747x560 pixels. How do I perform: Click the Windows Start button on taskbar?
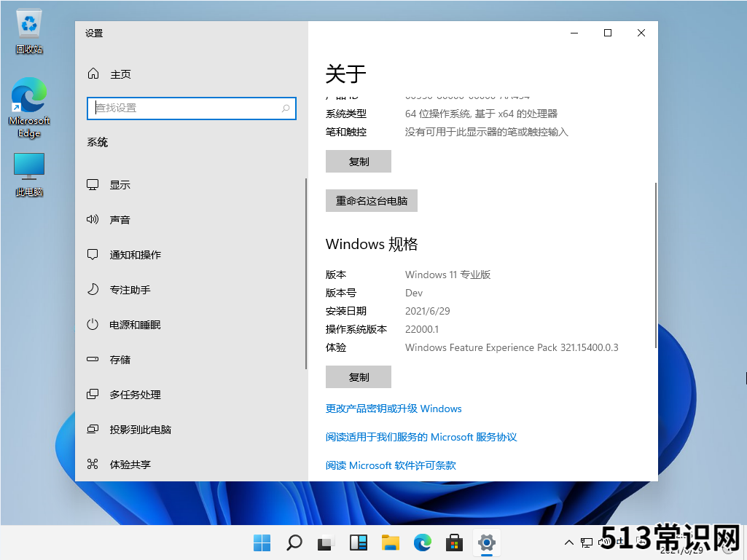click(262, 543)
